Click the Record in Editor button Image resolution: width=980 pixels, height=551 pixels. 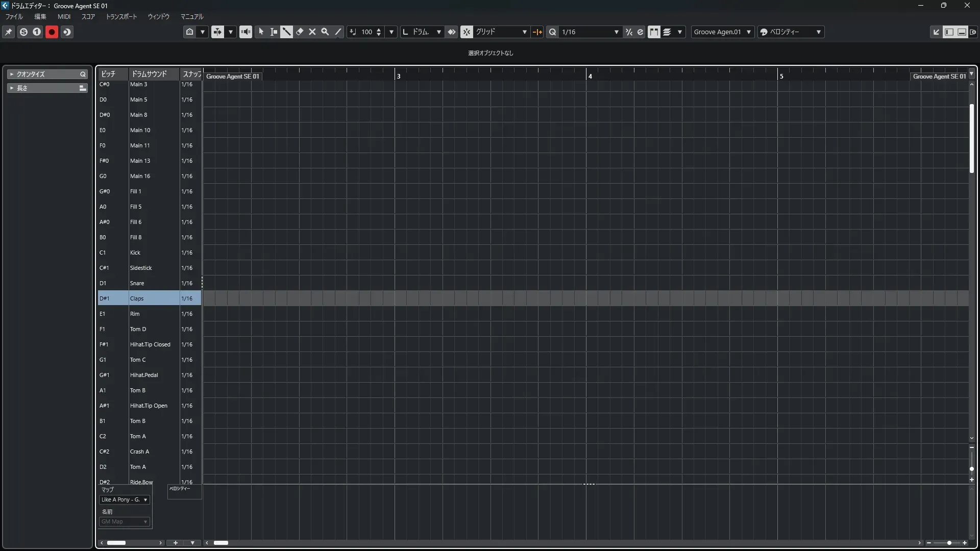pyautogui.click(x=52, y=32)
